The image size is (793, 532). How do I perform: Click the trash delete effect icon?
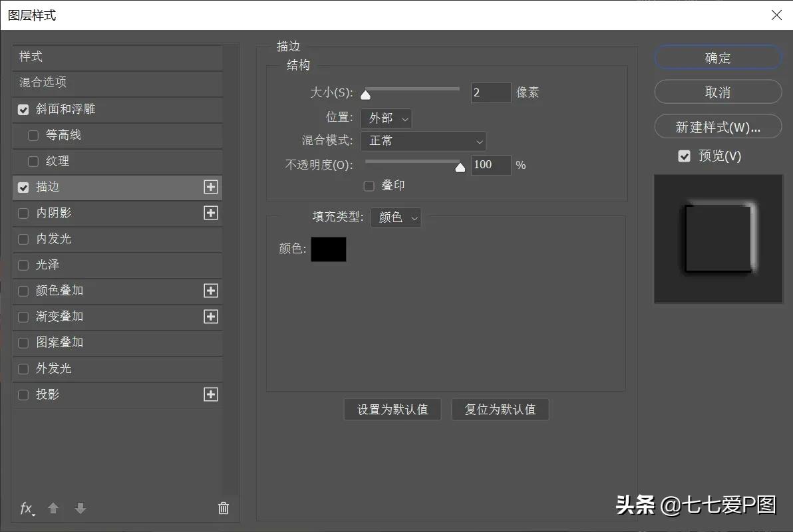click(x=224, y=507)
